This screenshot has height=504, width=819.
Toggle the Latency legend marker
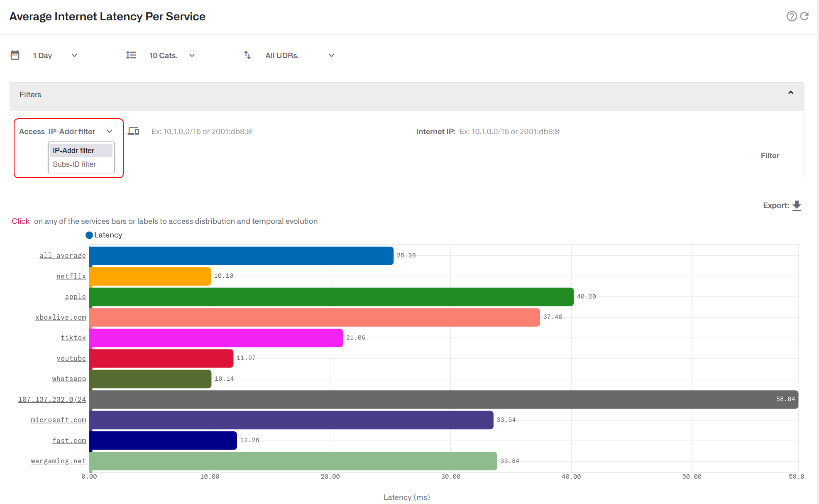point(89,235)
